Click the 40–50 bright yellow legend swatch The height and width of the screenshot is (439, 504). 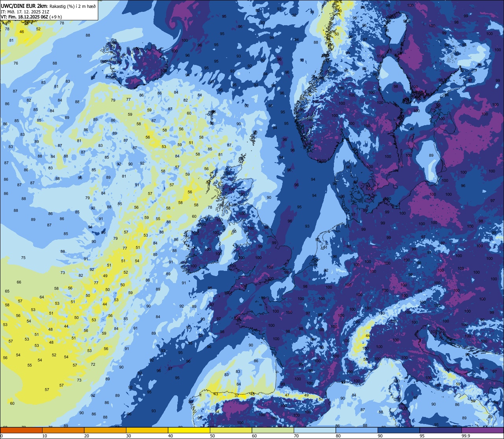click(189, 430)
